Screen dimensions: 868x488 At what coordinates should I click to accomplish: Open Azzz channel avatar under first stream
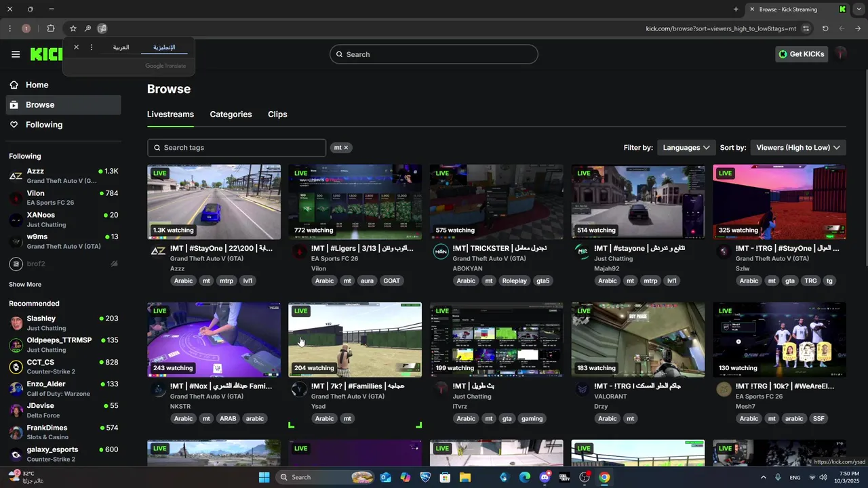point(157,251)
